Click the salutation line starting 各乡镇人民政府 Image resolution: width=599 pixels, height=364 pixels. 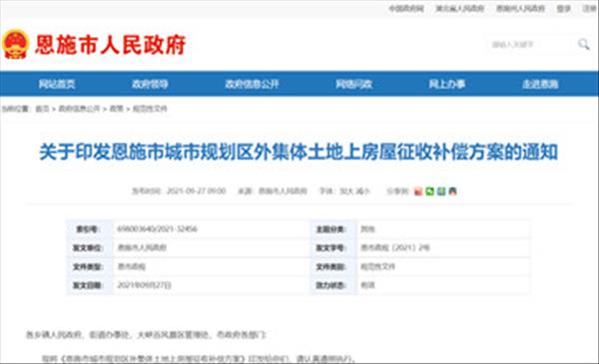coord(146,335)
